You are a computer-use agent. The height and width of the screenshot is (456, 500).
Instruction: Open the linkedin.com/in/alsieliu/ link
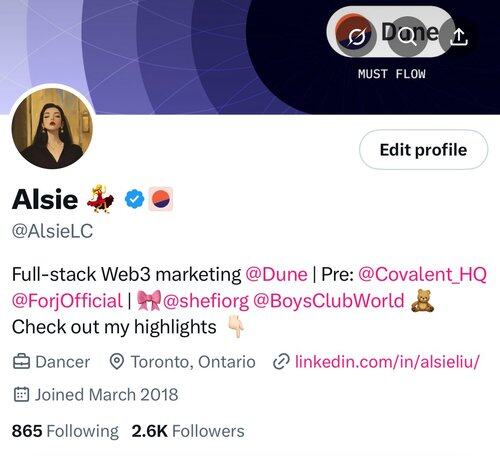(387, 362)
